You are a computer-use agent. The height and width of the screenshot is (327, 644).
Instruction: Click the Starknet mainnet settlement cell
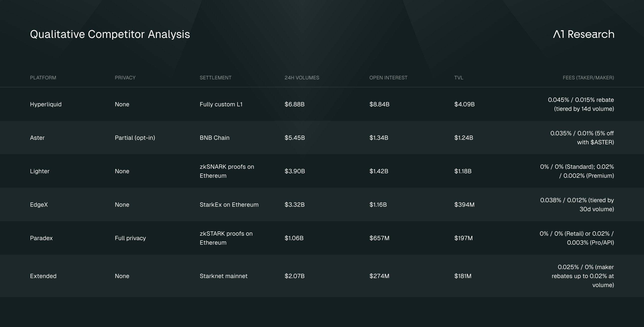(x=223, y=276)
